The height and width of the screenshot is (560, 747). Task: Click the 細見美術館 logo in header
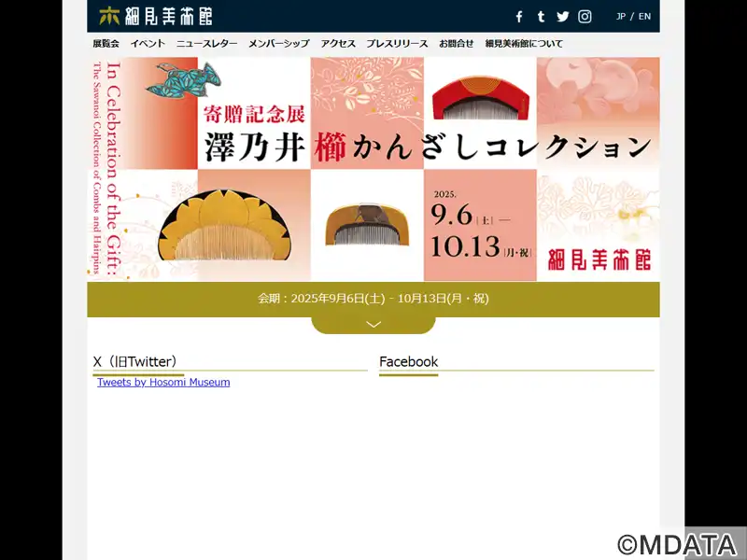pyautogui.click(x=155, y=16)
